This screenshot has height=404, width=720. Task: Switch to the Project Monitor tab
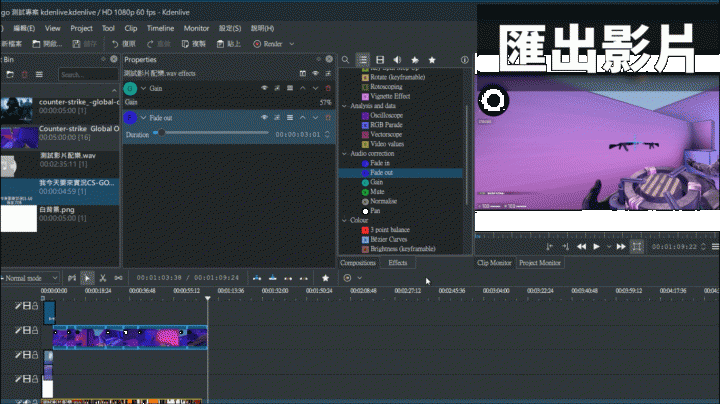tap(540, 263)
